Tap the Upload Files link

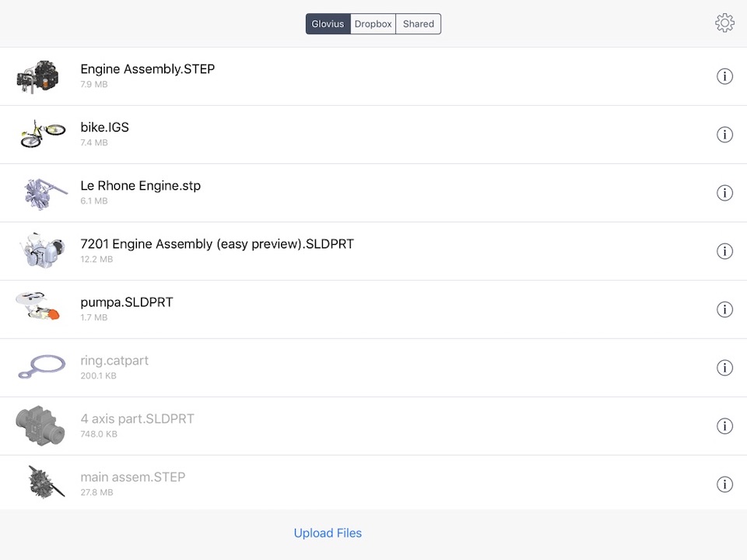[x=328, y=533]
